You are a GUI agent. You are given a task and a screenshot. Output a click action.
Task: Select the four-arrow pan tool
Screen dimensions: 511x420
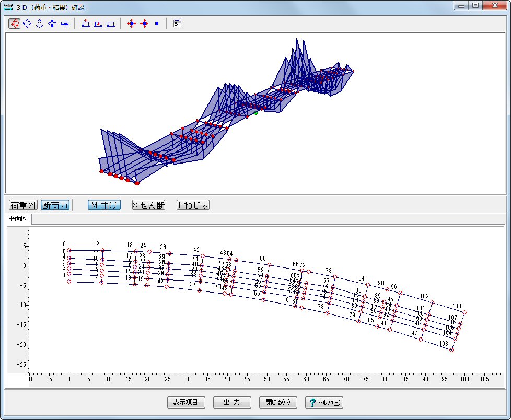(x=52, y=24)
